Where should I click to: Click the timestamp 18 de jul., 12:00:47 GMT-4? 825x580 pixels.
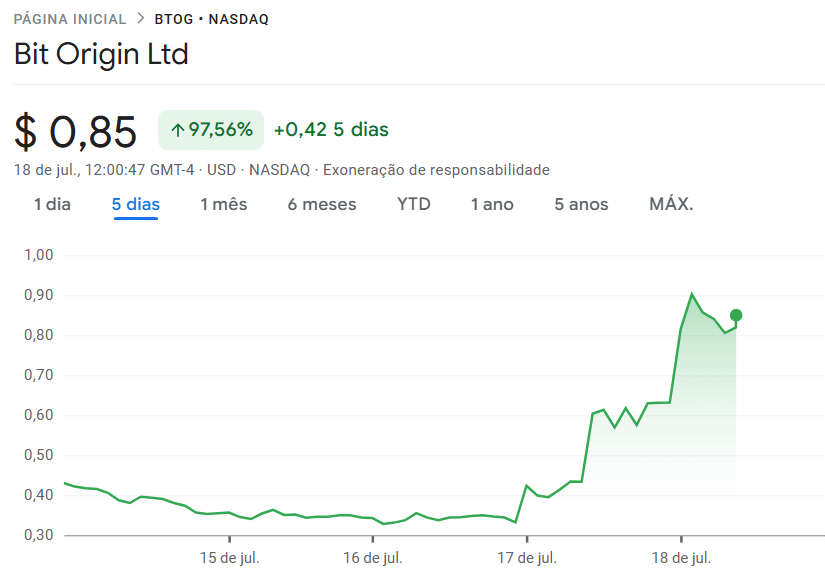tap(104, 170)
